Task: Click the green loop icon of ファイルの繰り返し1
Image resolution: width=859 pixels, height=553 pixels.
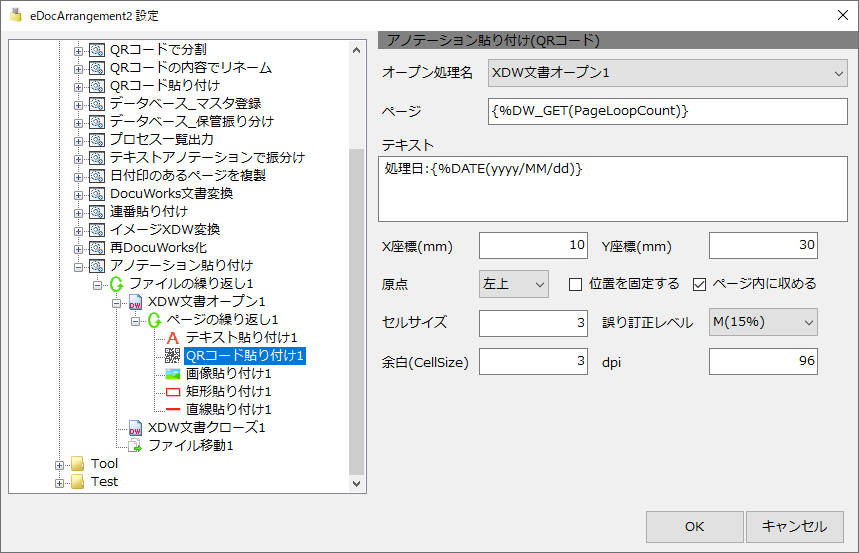Action: tap(116, 284)
